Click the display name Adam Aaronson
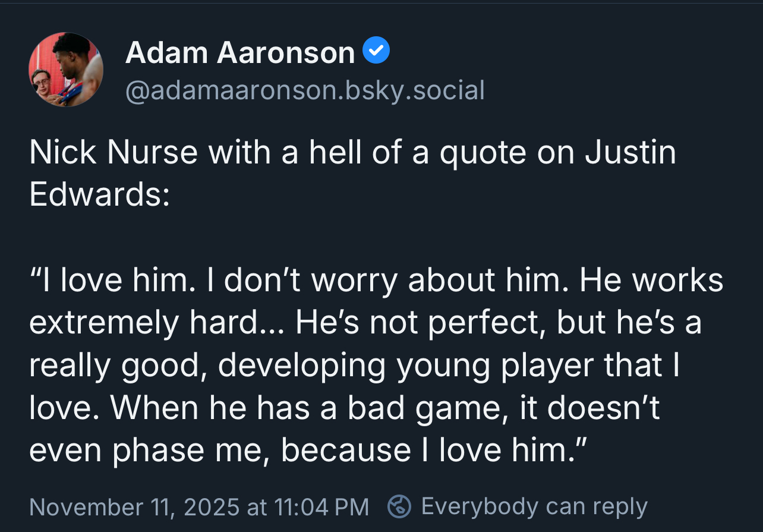763x532 pixels. (240, 53)
